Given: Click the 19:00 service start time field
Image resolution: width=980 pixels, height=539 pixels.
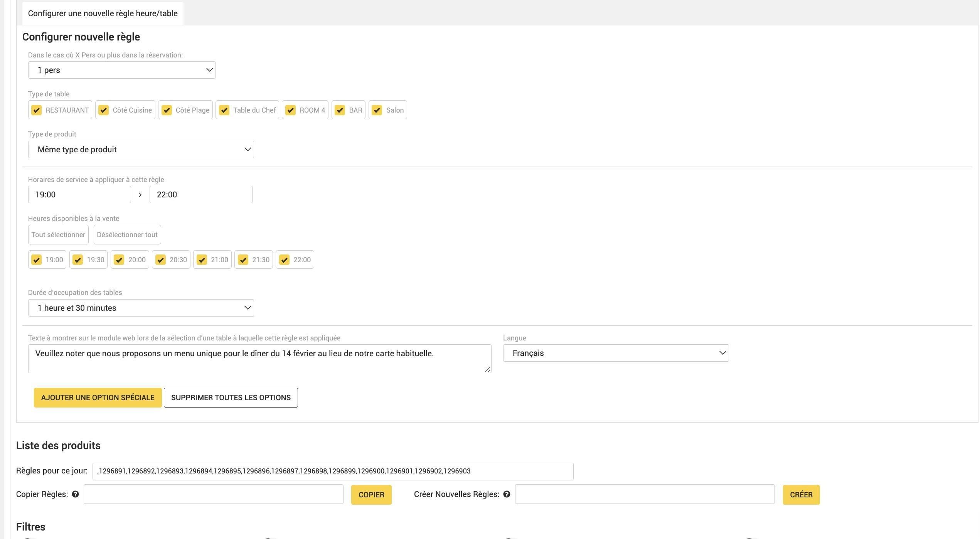Looking at the screenshot, I should [79, 195].
